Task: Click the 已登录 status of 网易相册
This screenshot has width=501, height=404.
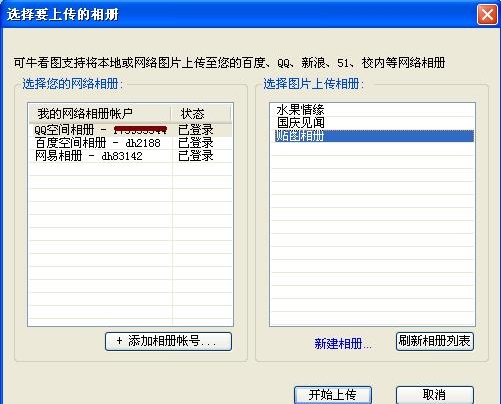Action: [x=196, y=156]
